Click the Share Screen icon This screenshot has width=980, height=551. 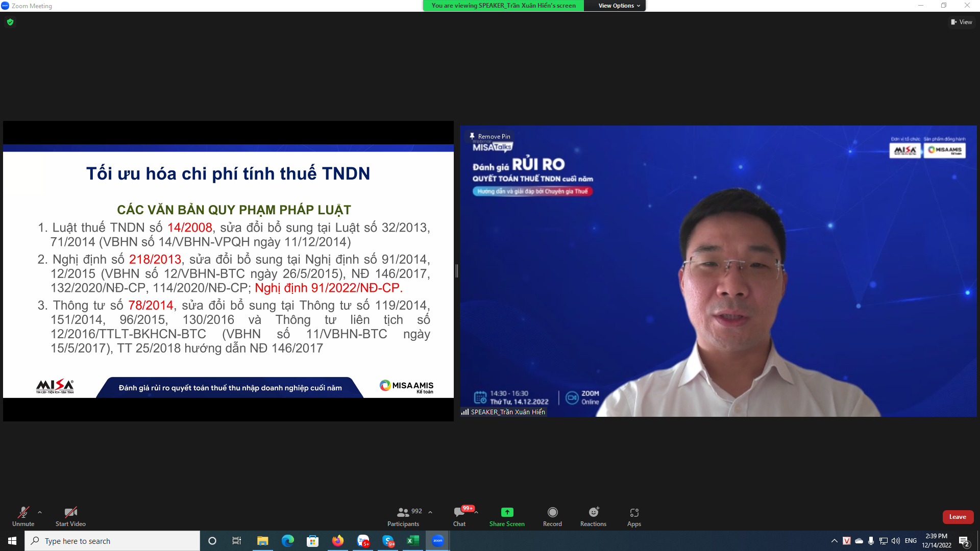pyautogui.click(x=507, y=513)
